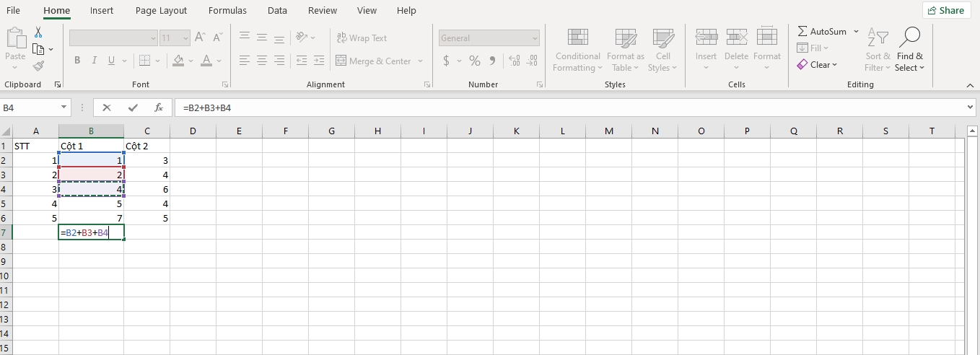Switch to the Review tab
The image size is (980, 355).
pyautogui.click(x=323, y=10)
